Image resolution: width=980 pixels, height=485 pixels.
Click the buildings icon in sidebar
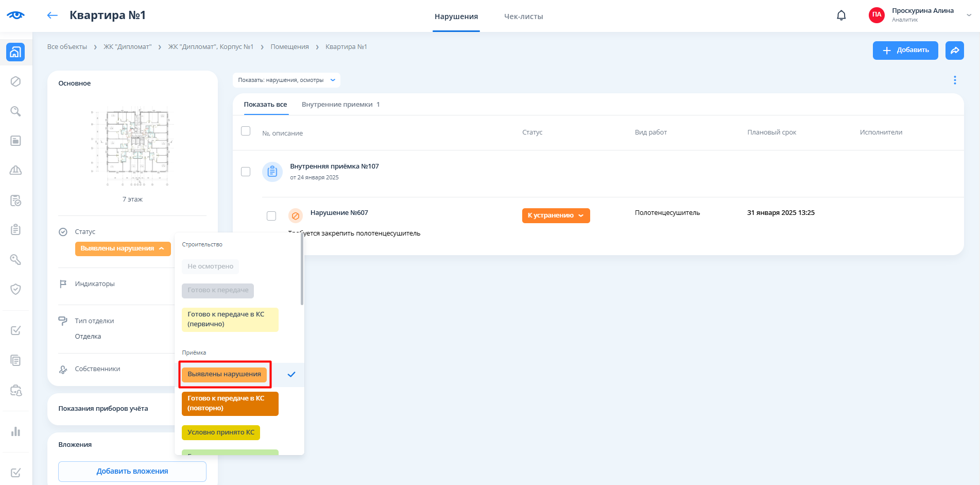click(15, 52)
